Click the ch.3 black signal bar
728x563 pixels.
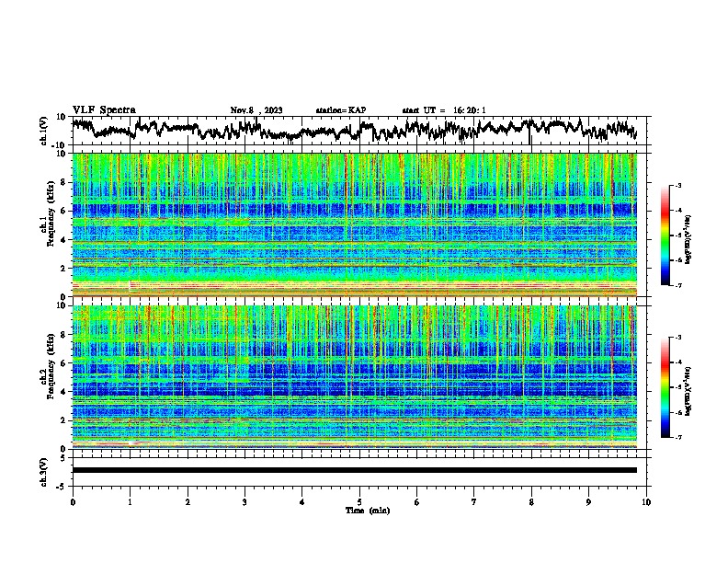[x=355, y=470]
